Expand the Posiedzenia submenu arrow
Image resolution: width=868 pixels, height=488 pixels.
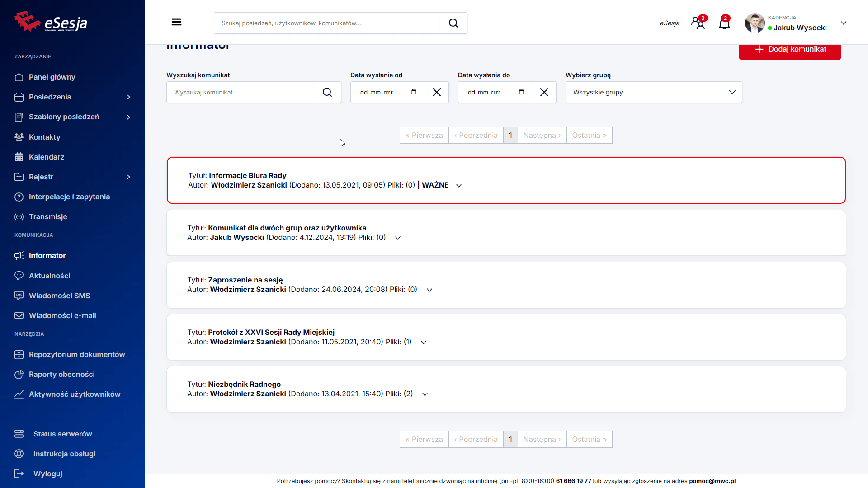coord(128,97)
